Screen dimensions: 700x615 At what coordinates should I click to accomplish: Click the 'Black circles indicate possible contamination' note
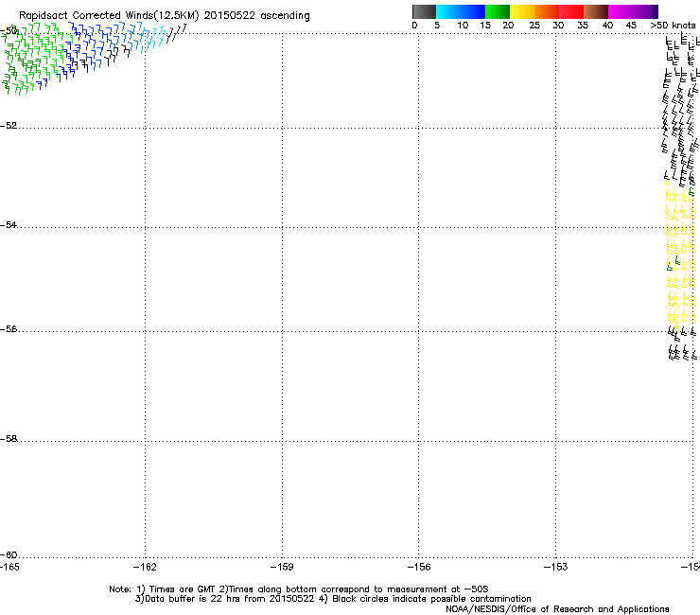pos(431,599)
